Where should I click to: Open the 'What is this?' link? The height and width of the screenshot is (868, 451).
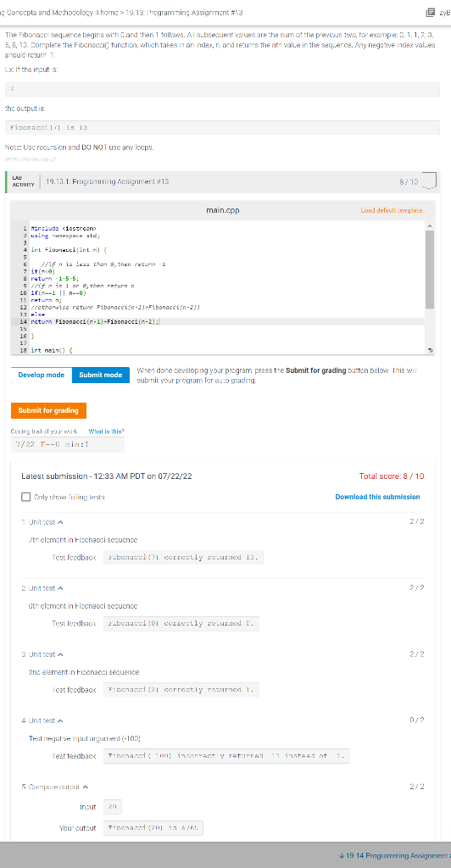pyautogui.click(x=106, y=431)
